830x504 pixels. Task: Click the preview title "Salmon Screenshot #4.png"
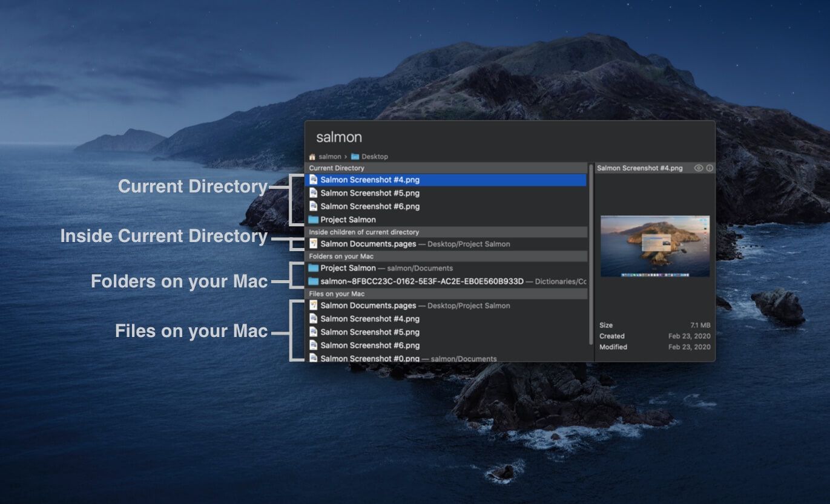(639, 168)
